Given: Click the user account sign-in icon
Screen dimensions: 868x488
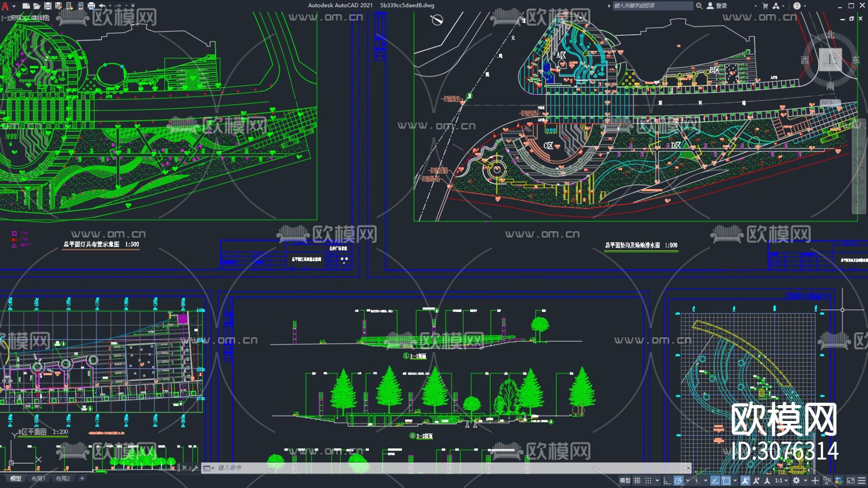Looking at the screenshot, I should pyautogui.click(x=710, y=6).
